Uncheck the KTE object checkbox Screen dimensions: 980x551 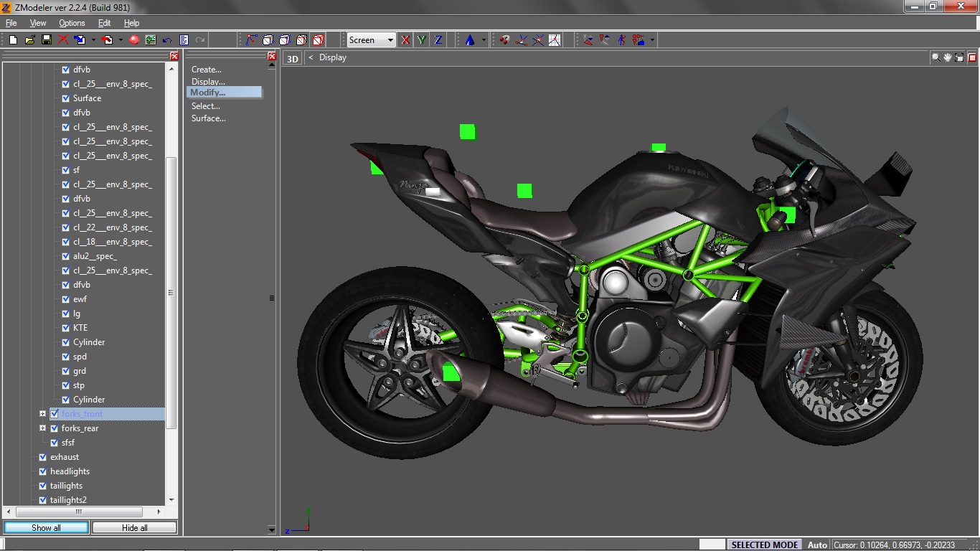[x=66, y=328]
